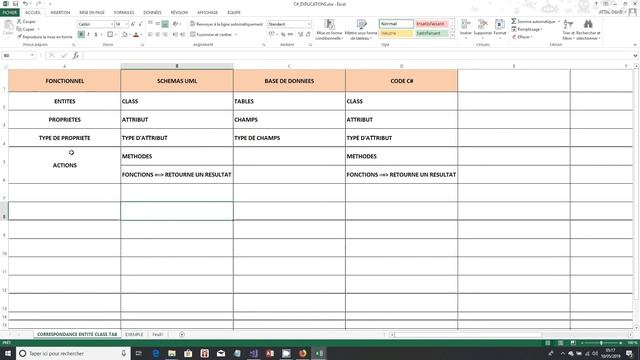Toggle align text right

coord(165,35)
